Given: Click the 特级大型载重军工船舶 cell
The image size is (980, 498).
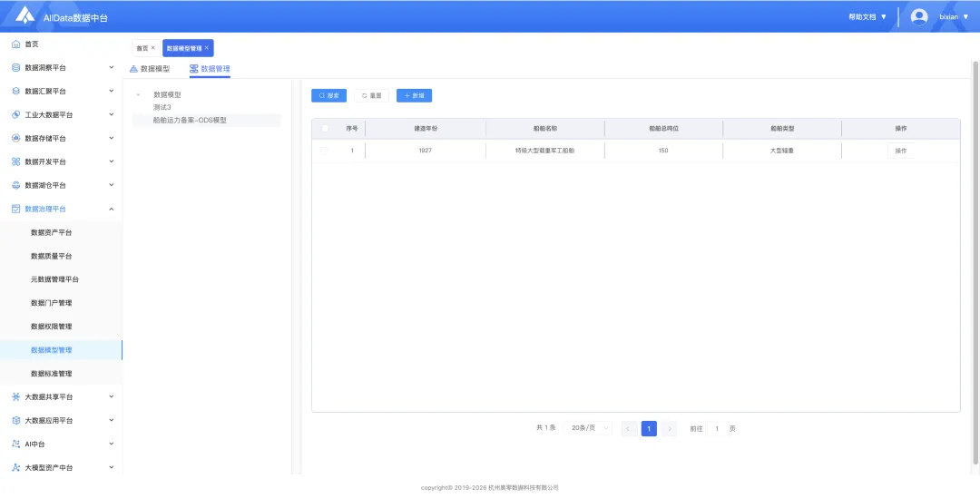Looking at the screenshot, I should click(545, 151).
